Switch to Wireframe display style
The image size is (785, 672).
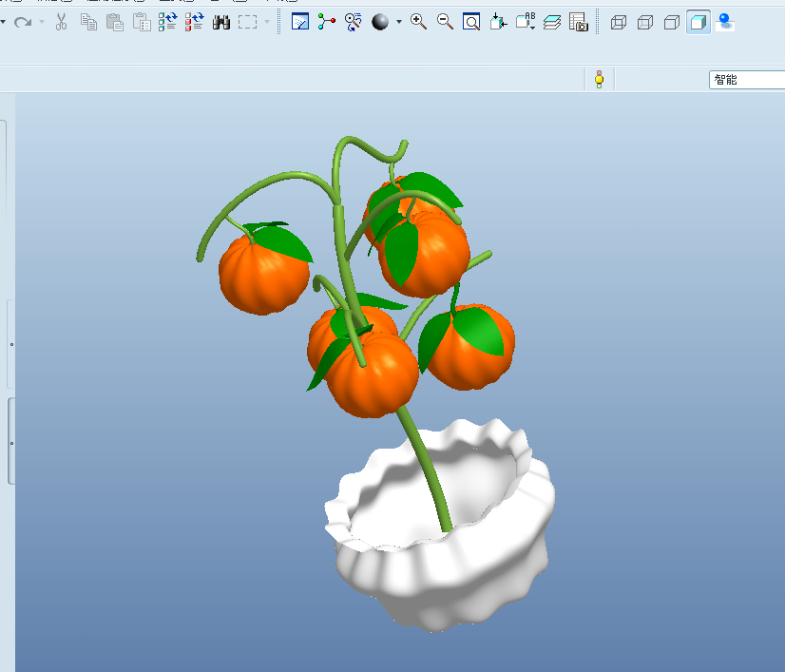click(x=619, y=23)
